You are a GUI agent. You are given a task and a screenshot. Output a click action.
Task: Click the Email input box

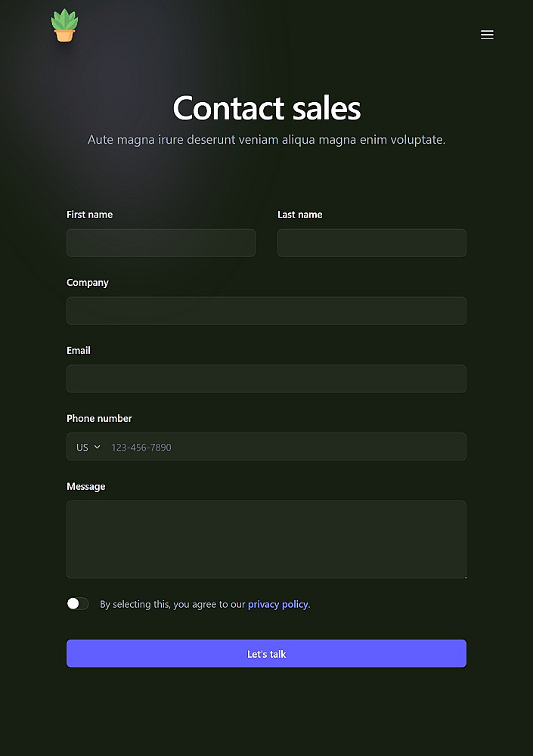pos(266,379)
